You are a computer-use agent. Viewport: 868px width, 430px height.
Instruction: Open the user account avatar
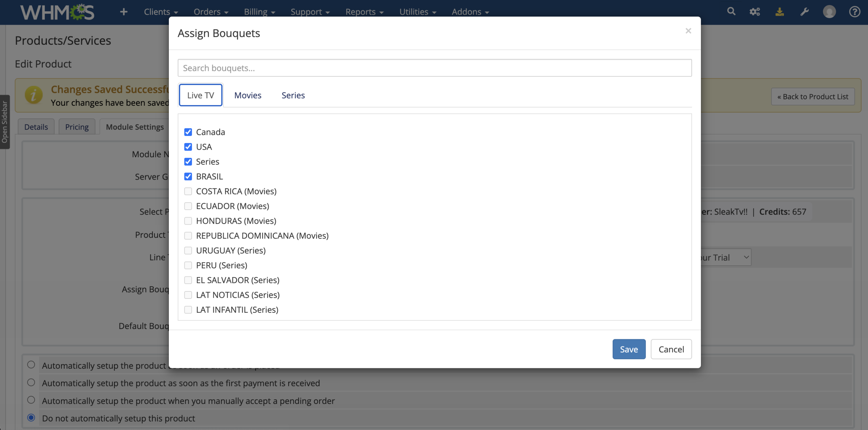coord(829,12)
